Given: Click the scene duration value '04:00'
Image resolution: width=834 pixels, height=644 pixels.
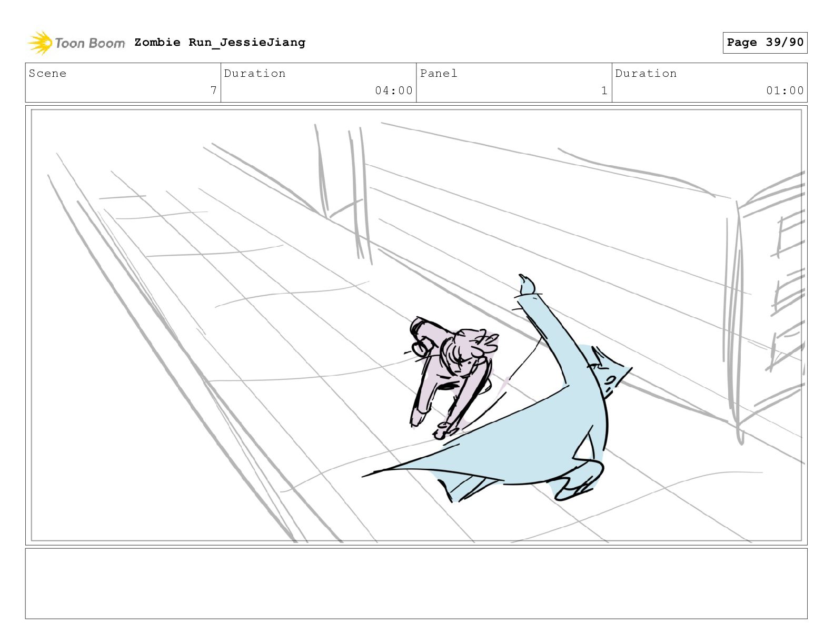Looking at the screenshot, I should (394, 90).
